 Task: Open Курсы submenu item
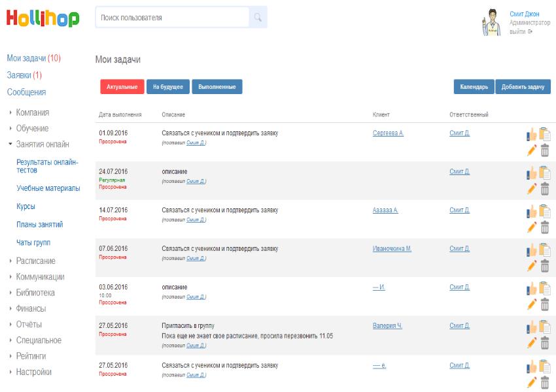point(26,206)
